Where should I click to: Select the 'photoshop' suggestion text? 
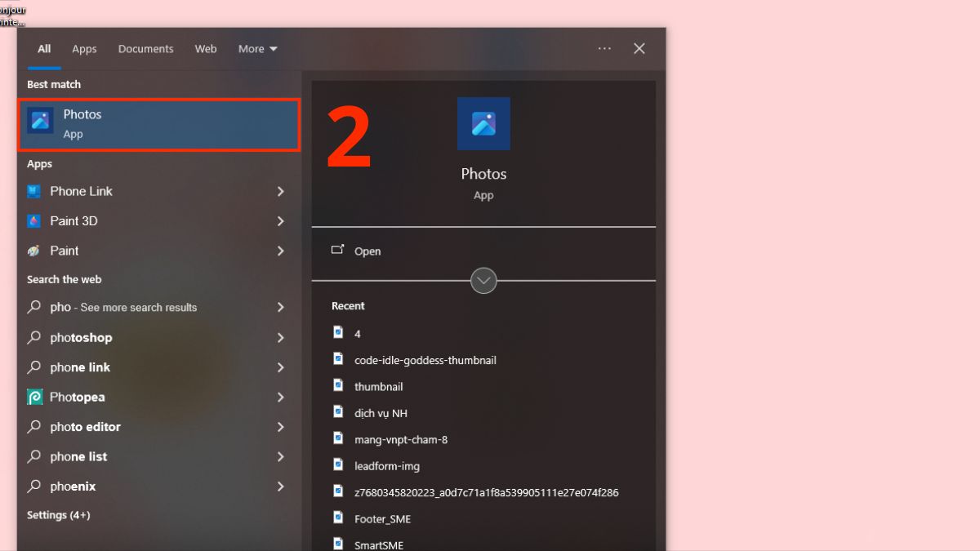click(x=81, y=337)
